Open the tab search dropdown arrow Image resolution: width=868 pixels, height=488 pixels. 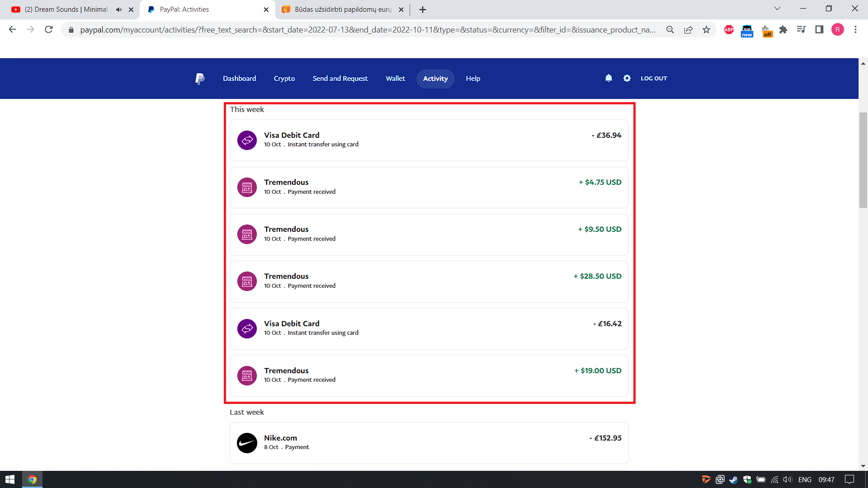tap(777, 9)
